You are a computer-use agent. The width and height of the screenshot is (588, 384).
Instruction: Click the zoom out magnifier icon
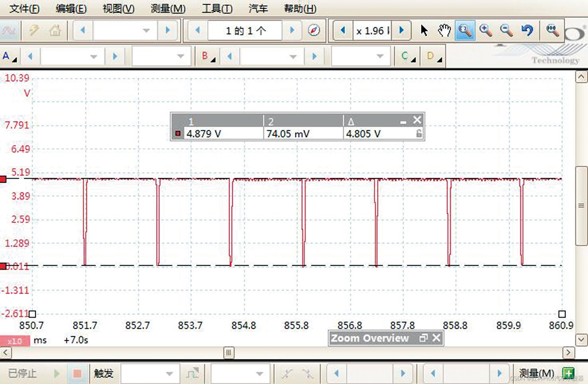click(506, 30)
